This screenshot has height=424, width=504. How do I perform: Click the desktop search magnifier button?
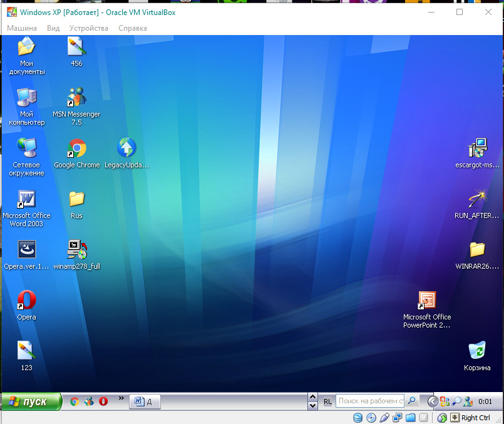click(412, 401)
